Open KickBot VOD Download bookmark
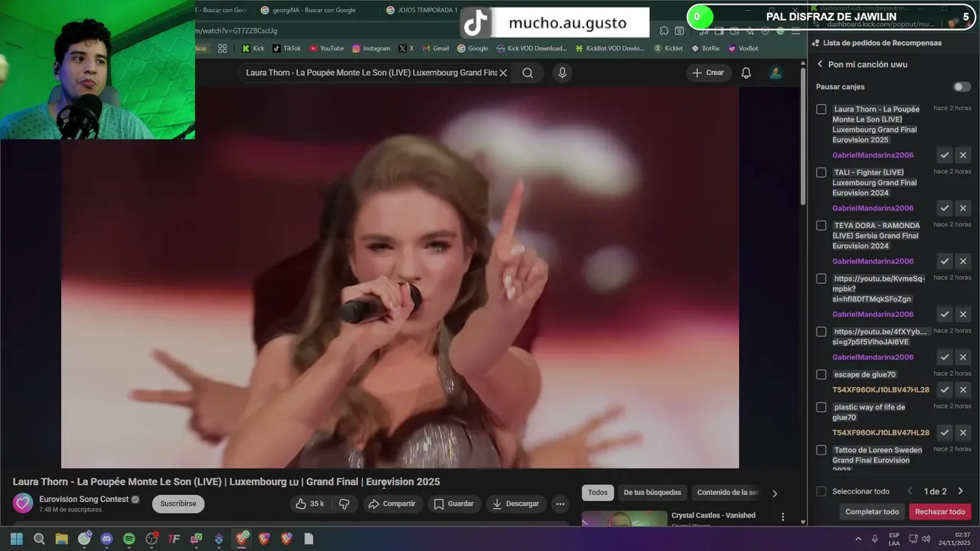 point(609,48)
